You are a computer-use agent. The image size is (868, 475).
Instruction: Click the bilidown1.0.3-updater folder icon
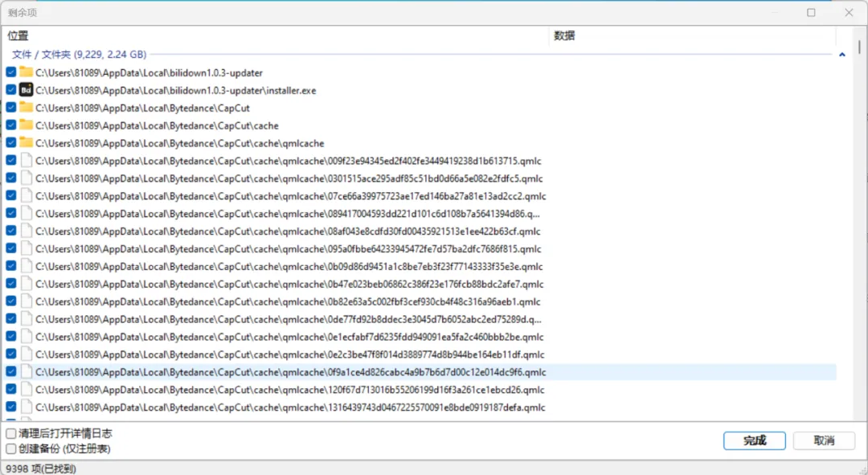tap(26, 72)
